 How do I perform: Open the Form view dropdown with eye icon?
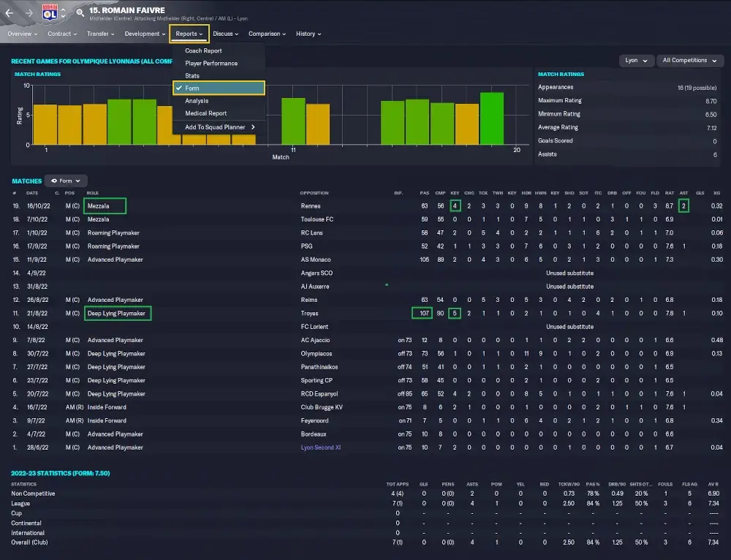pyautogui.click(x=66, y=181)
